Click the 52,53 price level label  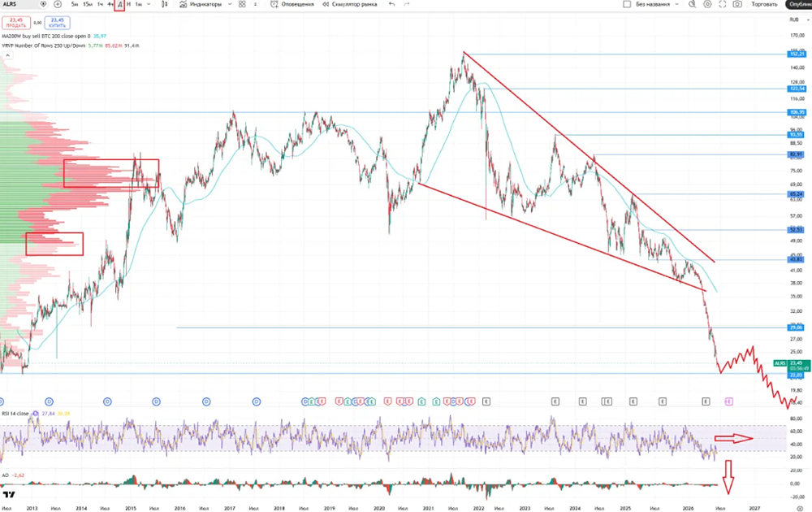(797, 229)
